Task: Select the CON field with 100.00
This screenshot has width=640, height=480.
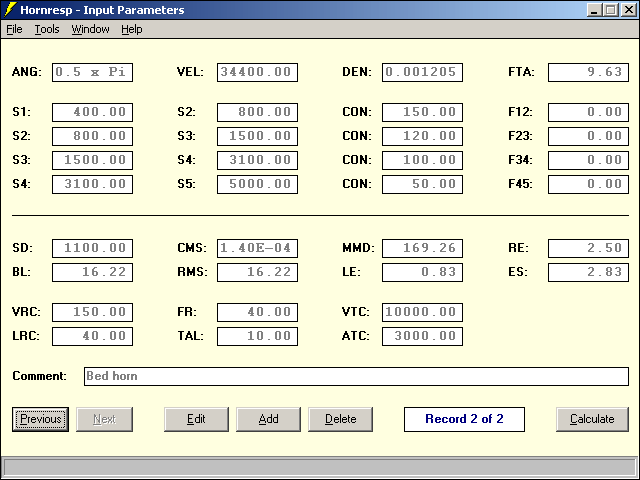Action: 422,160
